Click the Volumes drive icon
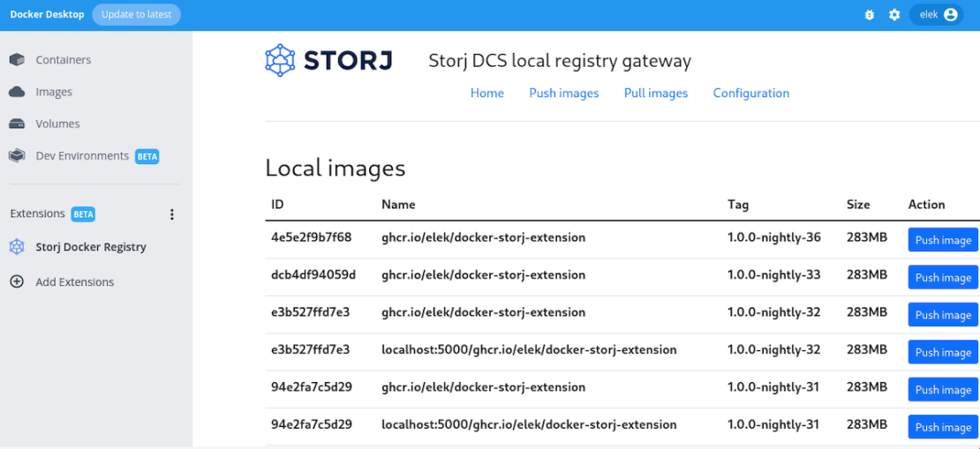980x449 pixels. pos(17,123)
